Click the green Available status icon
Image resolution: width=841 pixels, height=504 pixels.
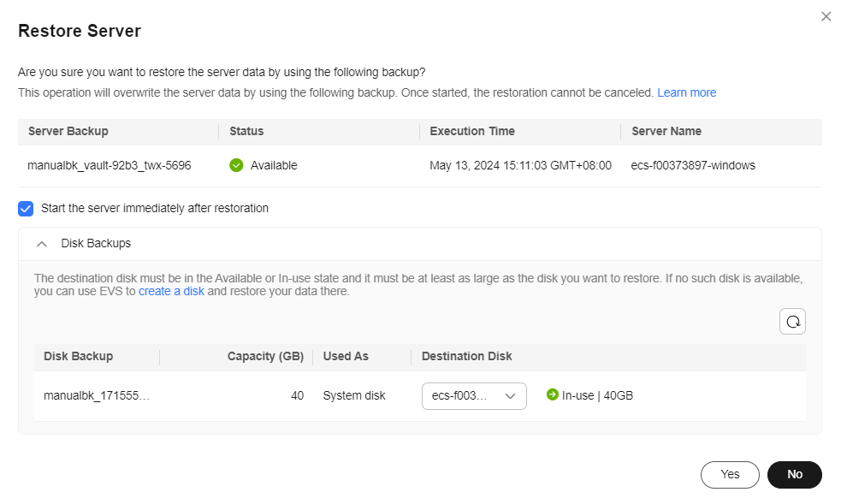pyautogui.click(x=237, y=165)
